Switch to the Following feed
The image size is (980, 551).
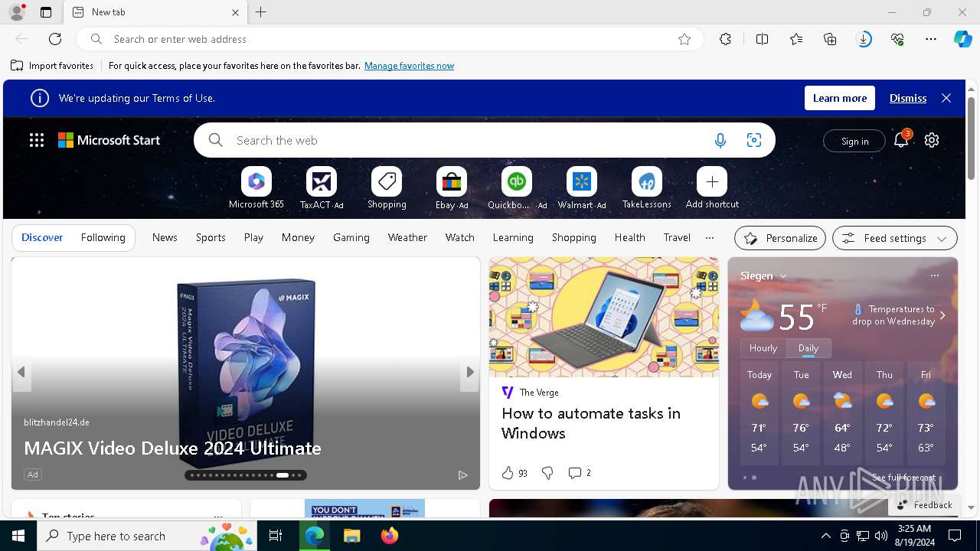click(x=103, y=238)
